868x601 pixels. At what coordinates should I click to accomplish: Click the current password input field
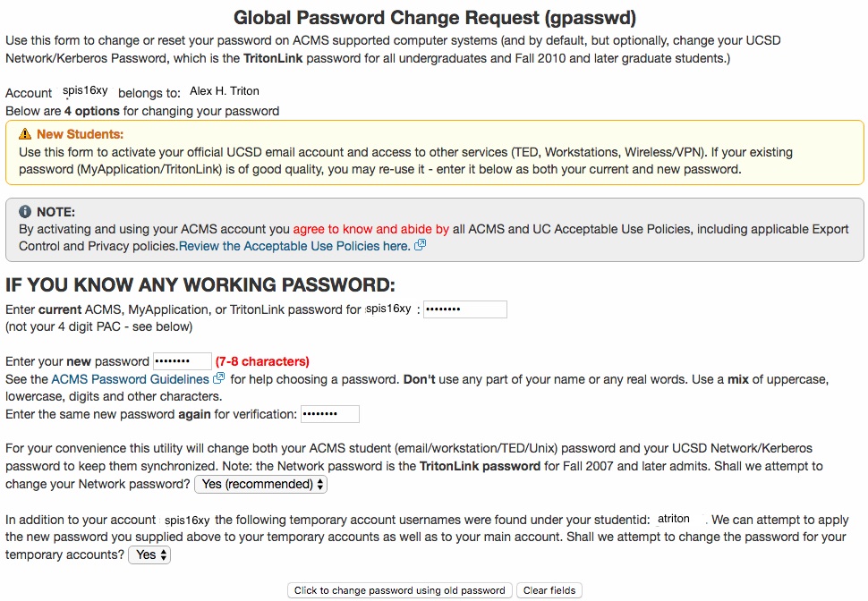coord(465,309)
